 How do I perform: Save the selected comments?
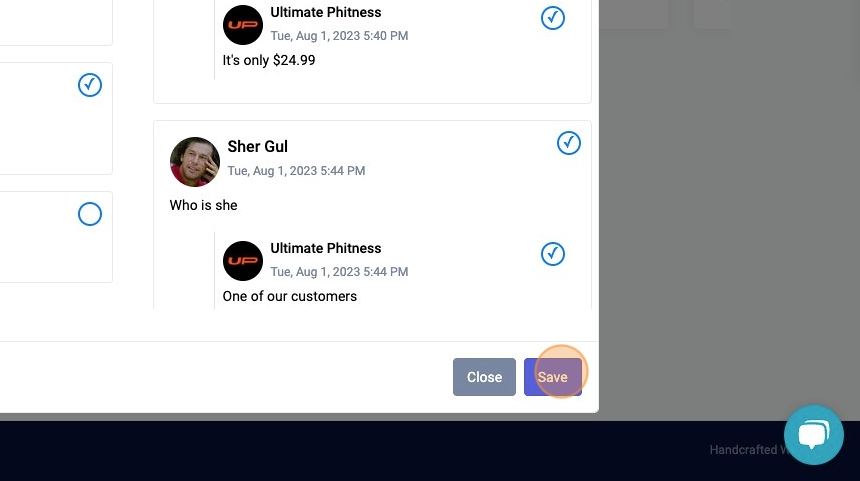coord(552,377)
